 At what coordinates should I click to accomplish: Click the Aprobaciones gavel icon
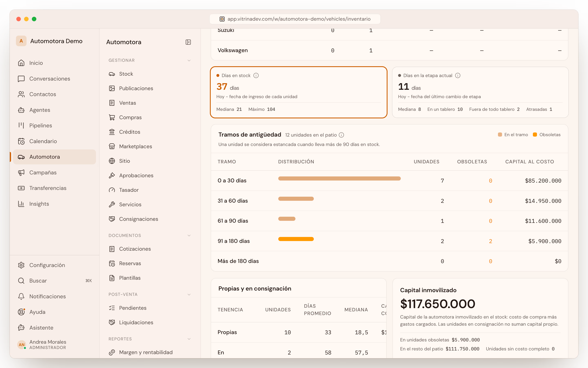pyautogui.click(x=112, y=175)
